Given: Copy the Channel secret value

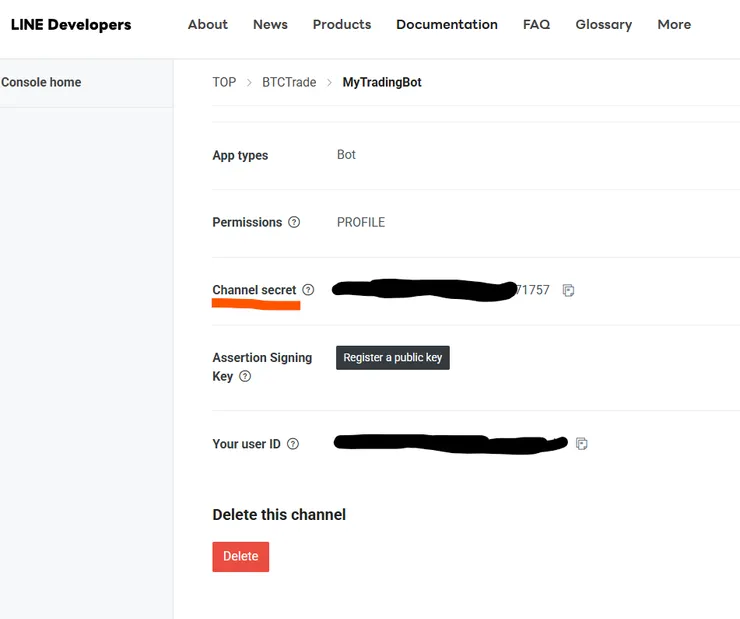Looking at the screenshot, I should point(568,291).
